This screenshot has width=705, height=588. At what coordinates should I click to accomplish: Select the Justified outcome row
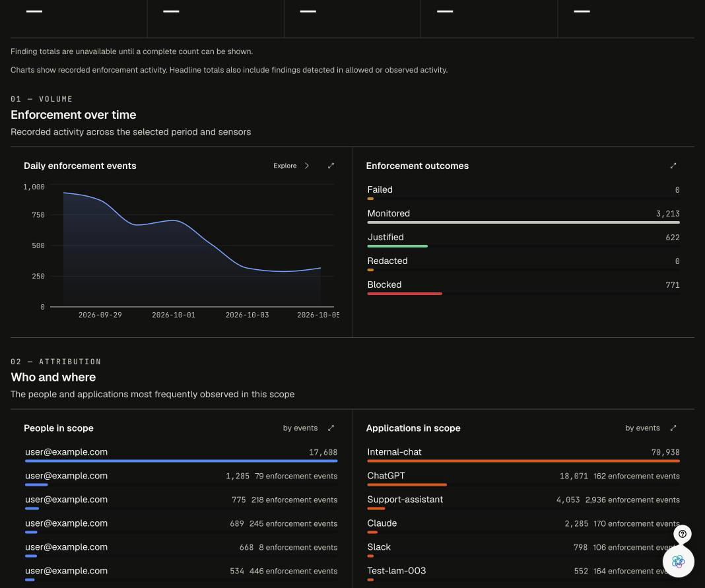523,240
